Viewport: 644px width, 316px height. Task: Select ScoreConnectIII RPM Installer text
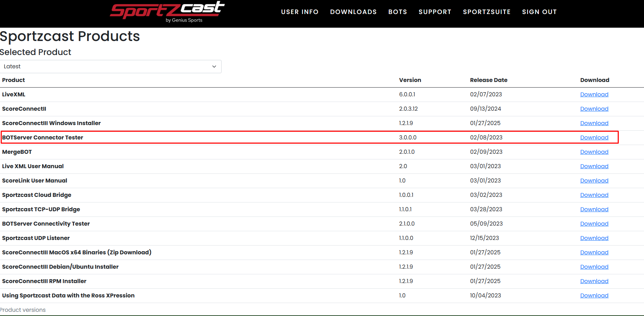[x=44, y=281]
